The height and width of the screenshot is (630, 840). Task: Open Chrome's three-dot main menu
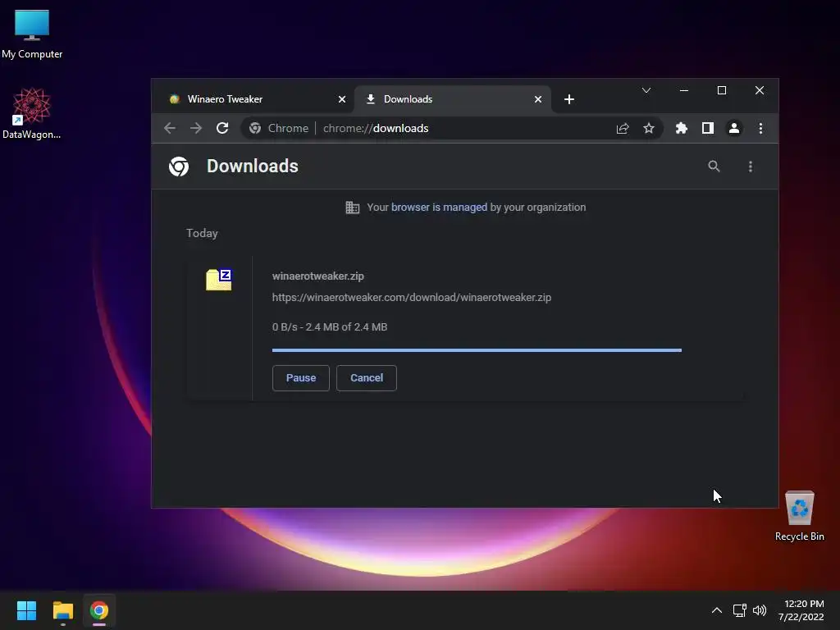click(760, 128)
